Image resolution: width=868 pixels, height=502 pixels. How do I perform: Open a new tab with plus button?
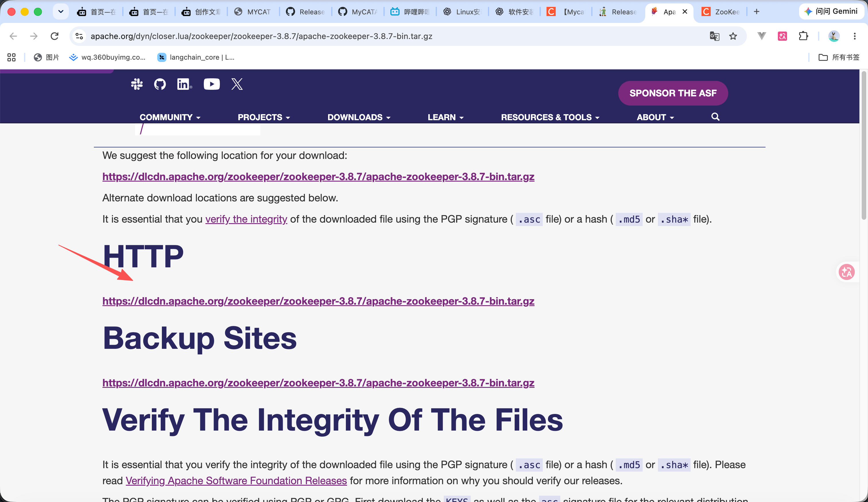[x=756, y=12]
